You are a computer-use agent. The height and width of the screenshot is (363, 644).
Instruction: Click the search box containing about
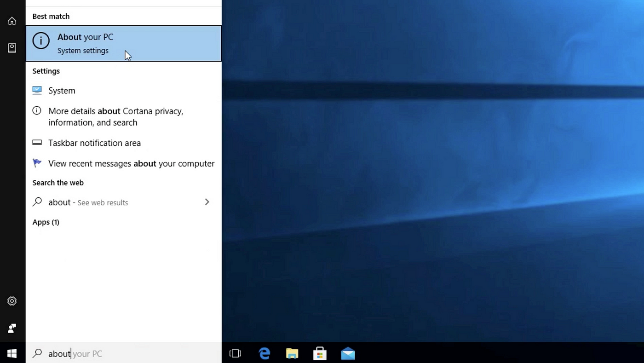(x=124, y=353)
